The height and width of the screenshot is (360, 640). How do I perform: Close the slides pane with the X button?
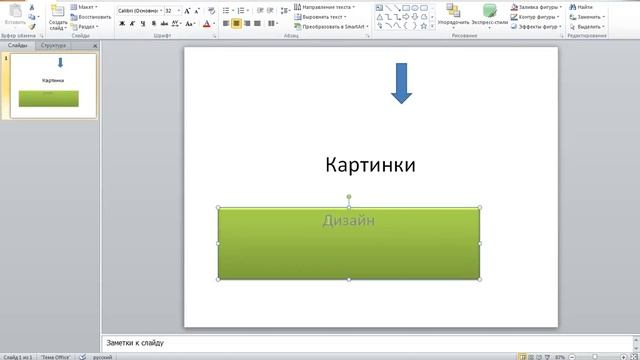(x=95, y=46)
